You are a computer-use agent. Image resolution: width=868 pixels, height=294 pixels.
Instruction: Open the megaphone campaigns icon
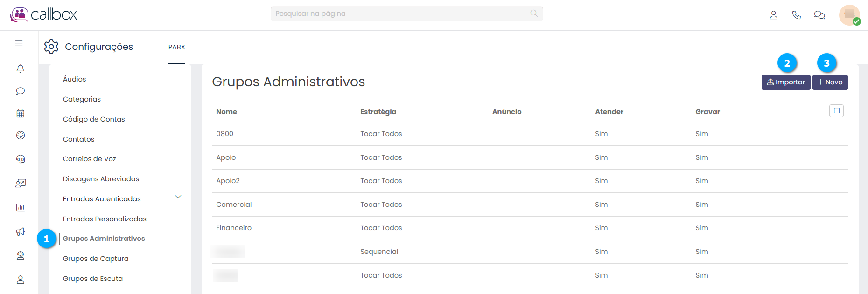tap(20, 232)
